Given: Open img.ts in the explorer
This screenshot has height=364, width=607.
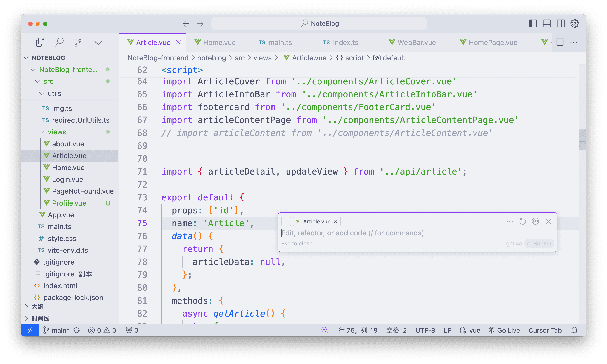Looking at the screenshot, I should click(x=70, y=108).
